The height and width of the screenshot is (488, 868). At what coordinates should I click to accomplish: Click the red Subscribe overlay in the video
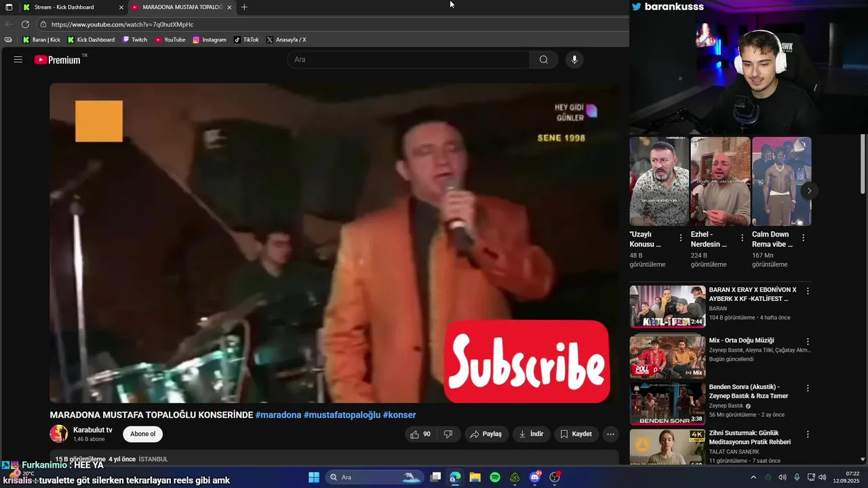pos(527,362)
